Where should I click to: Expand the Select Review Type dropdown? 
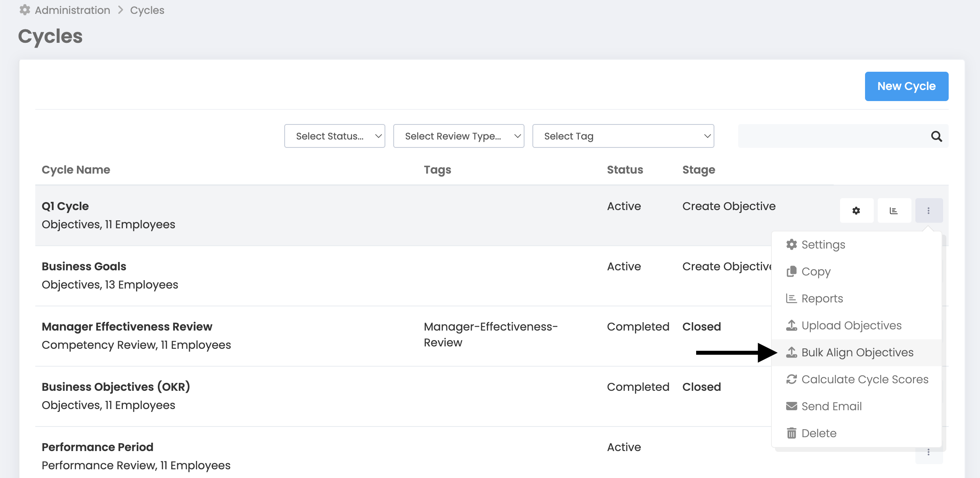[x=458, y=136]
